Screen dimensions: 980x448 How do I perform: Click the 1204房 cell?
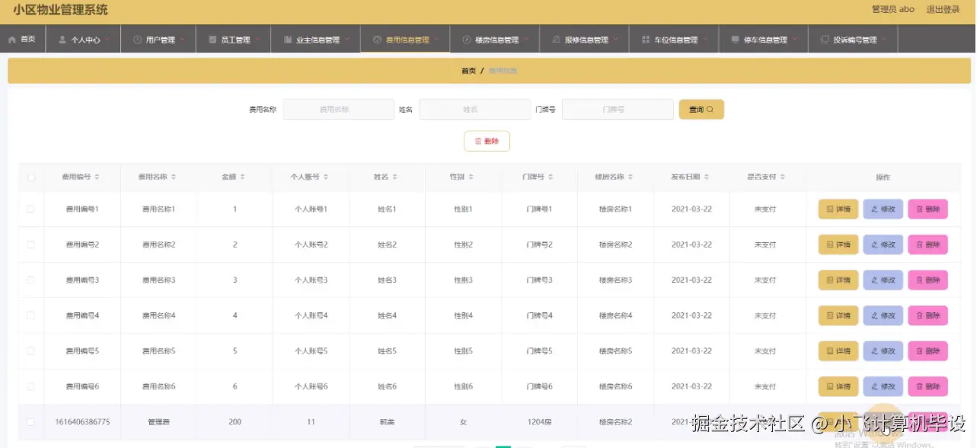[x=539, y=421]
